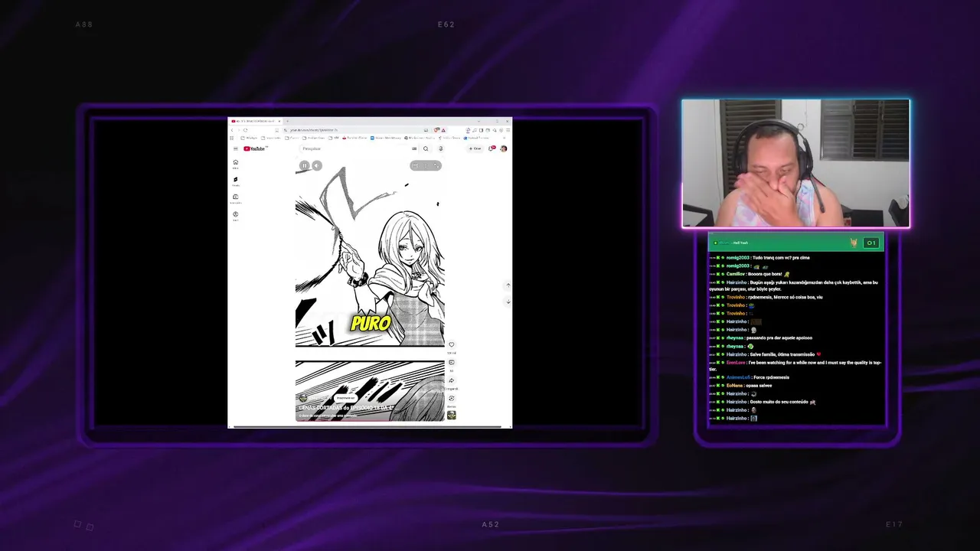Click the viewer count badge in chat header
The height and width of the screenshot is (551, 980).
point(871,243)
